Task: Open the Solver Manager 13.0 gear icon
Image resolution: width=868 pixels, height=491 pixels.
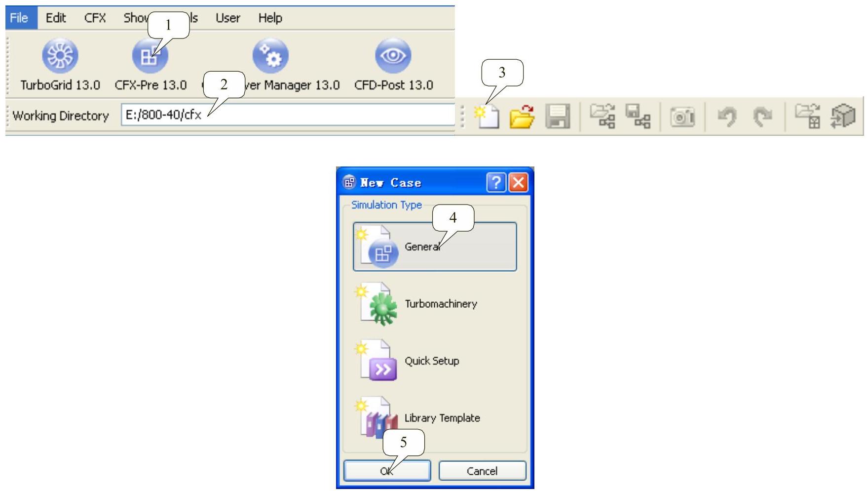Action: 270,55
